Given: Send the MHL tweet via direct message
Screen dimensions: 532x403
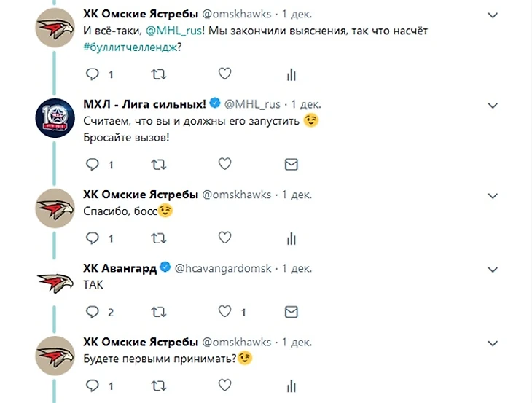Looking at the screenshot, I should pyautogui.click(x=291, y=164).
